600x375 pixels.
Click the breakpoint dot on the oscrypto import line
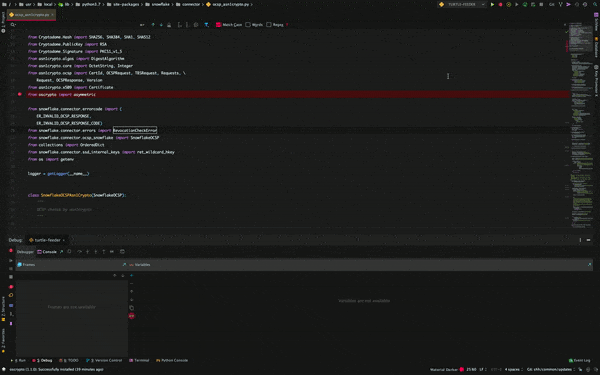pos(20,94)
